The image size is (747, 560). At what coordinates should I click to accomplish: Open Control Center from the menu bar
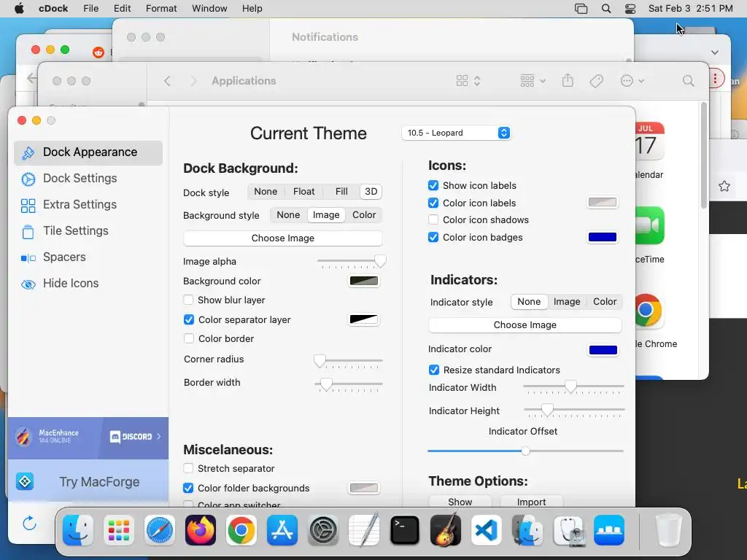(x=630, y=9)
